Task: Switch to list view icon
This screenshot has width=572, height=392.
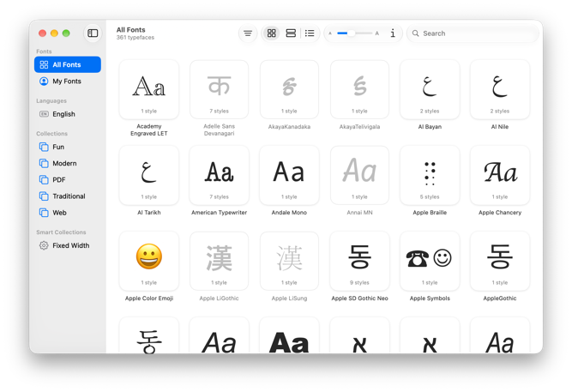Action: 310,33
